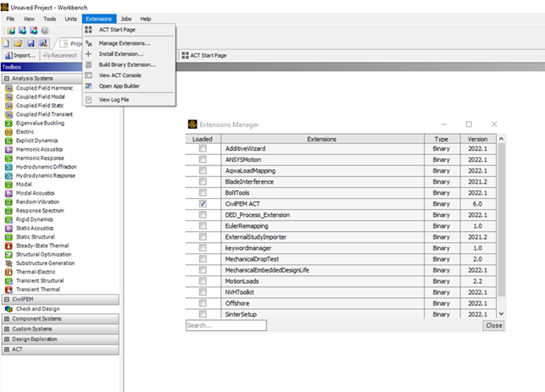Sort by the Loaded column header

click(203, 139)
